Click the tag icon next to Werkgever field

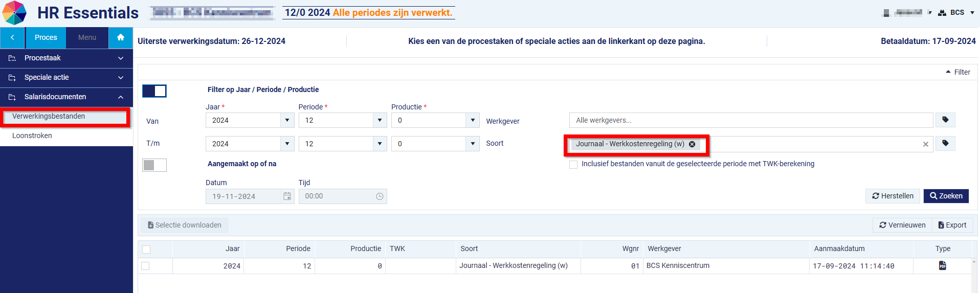945,120
